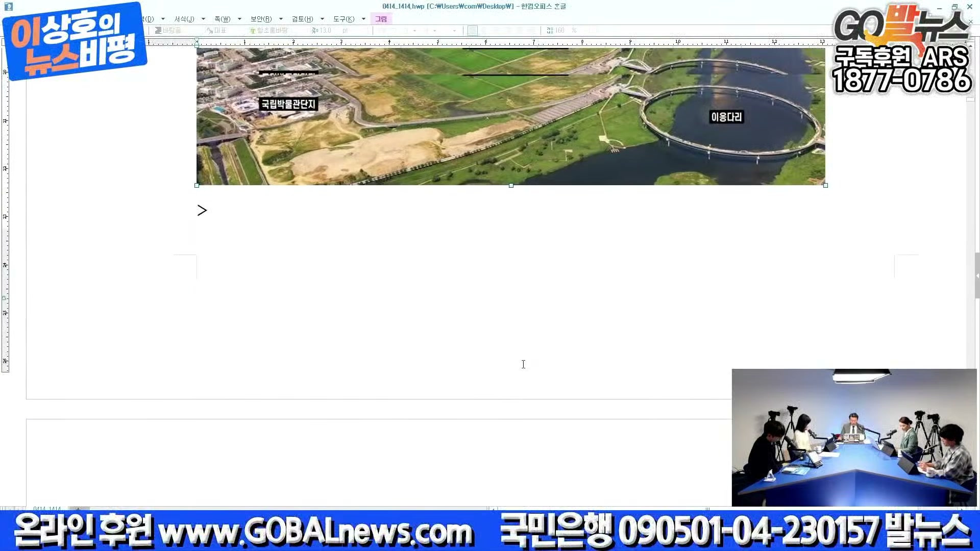This screenshot has height=551, width=980.
Task: Expand the arrow next to 보안(B)
Action: click(x=281, y=19)
